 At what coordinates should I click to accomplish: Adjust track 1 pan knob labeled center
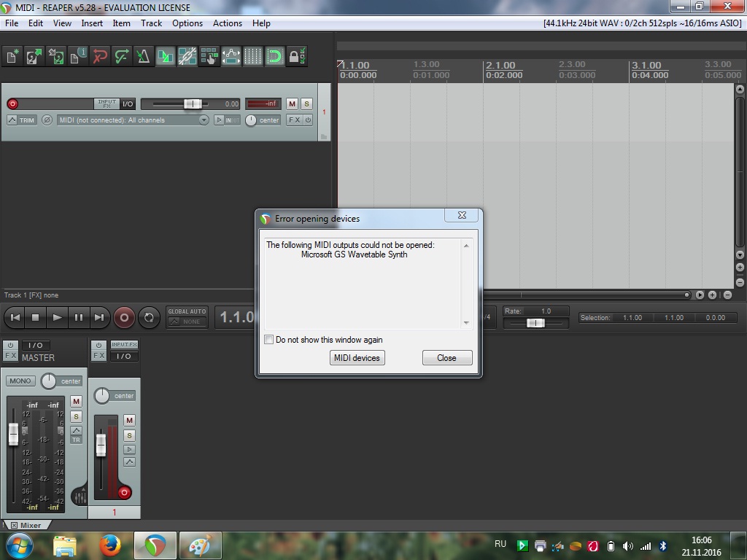[251, 120]
